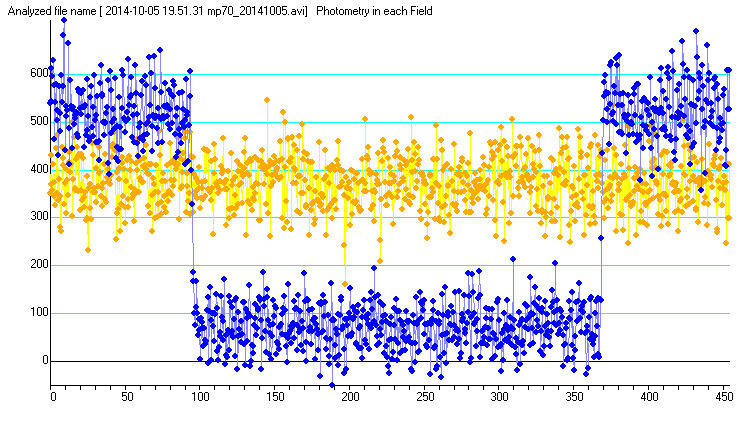Viewport: 740px width, 425px height.
Task: Click the x-axis label 300
Action: [x=499, y=397]
